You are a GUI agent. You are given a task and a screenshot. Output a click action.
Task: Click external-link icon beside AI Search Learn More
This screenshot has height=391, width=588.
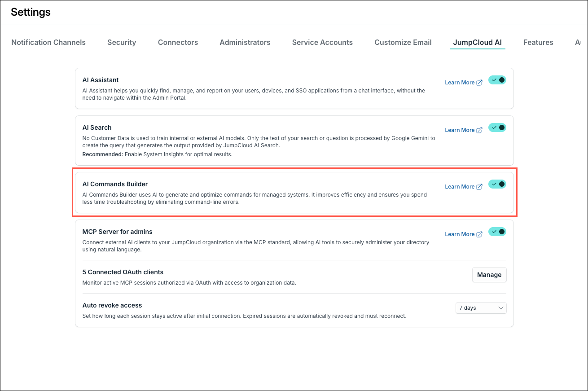[479, 130]
